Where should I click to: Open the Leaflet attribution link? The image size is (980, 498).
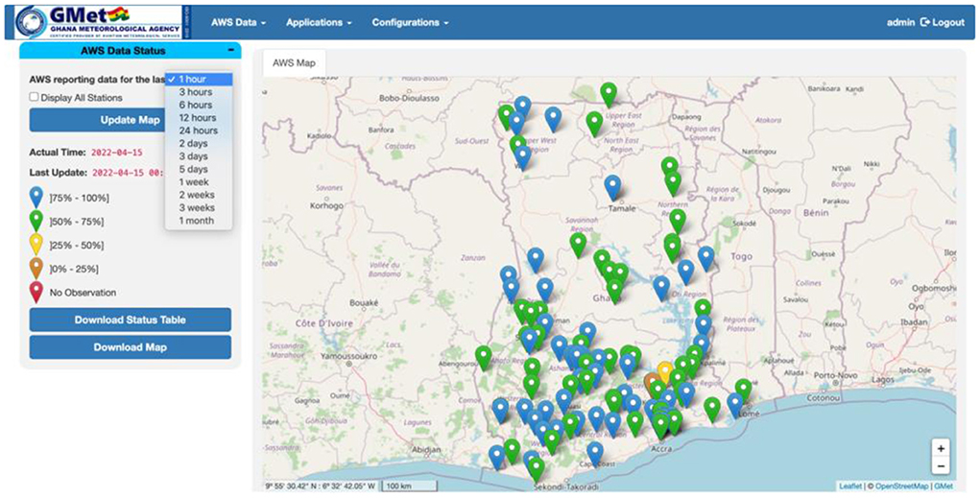[x=849, y=486]
